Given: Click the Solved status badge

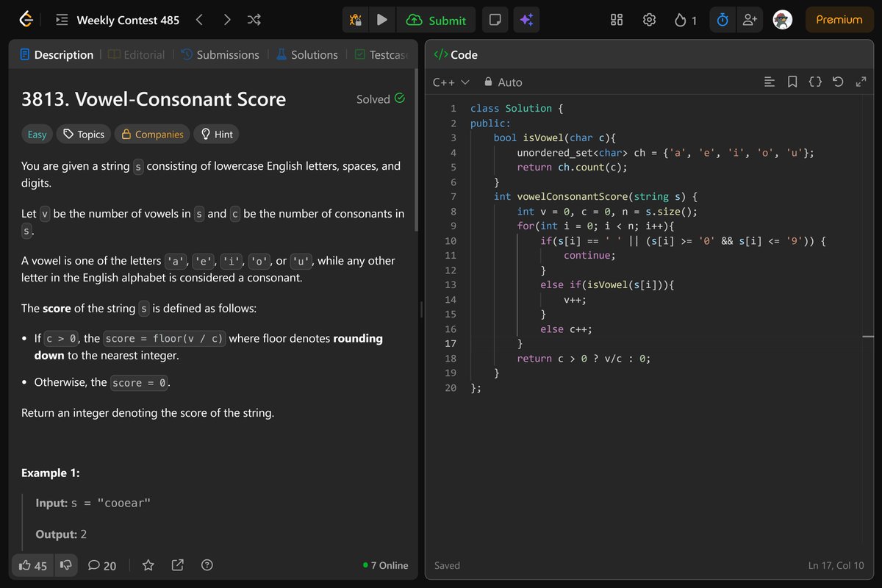Looking at the screenshot, I should click(x=380, y=98).
